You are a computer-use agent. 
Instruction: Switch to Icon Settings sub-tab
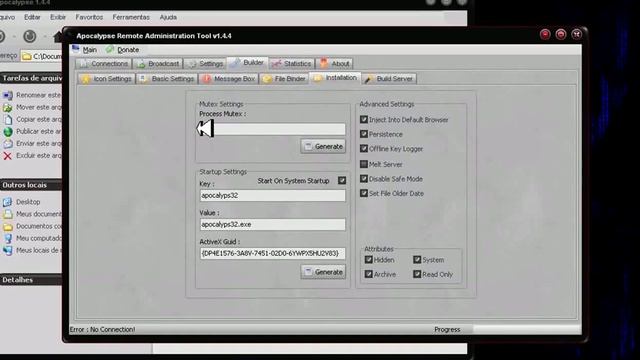tap(107, 79)
